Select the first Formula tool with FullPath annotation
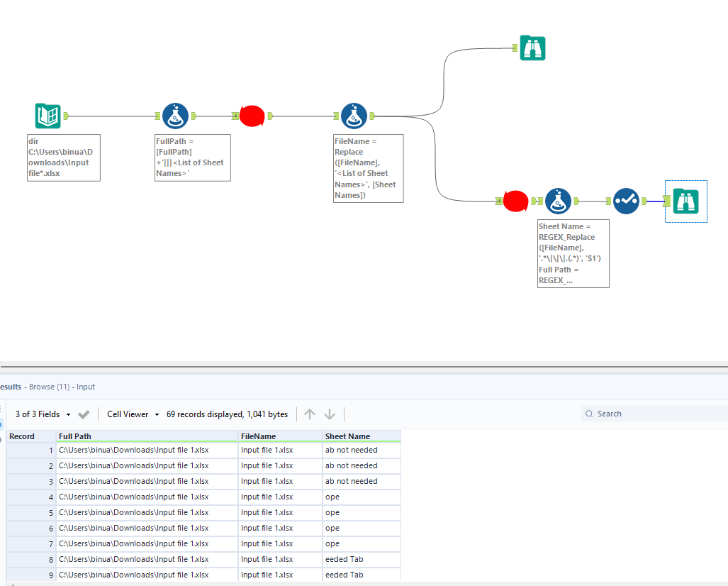The width and height of the screenshot is (728, 586). (x=175, y=116)
